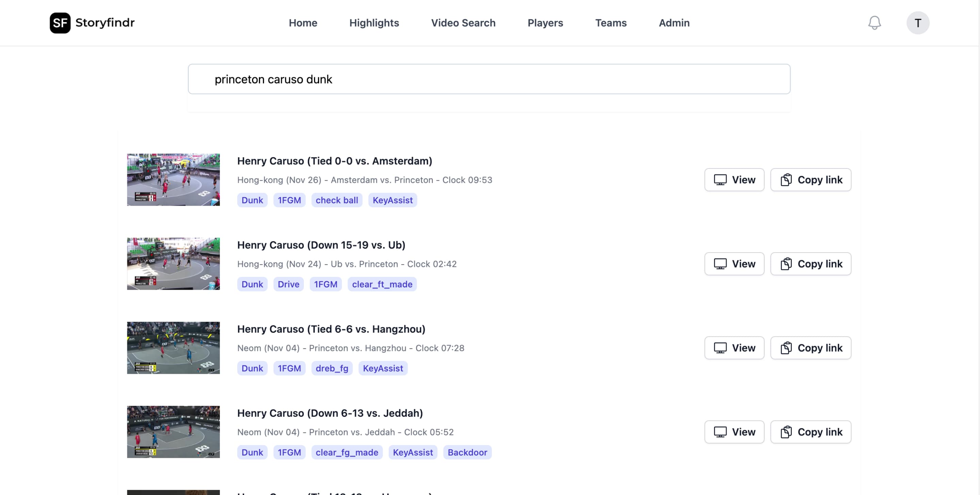This screenshot has width=980, height=495.
Task: Navigate to the Admin page
Action: tap(674, 23)
